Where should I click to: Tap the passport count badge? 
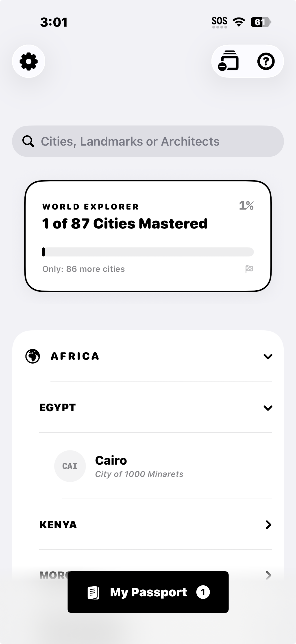203,592
